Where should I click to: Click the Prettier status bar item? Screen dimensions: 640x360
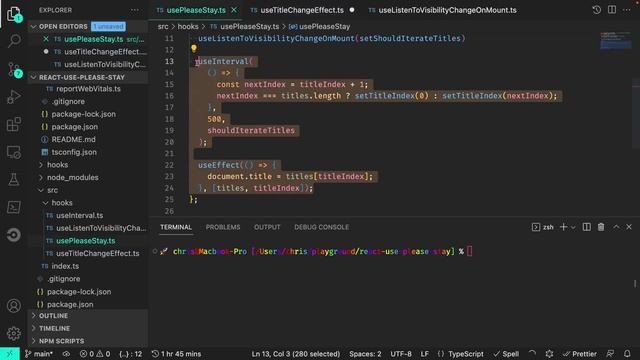(579, 353)
